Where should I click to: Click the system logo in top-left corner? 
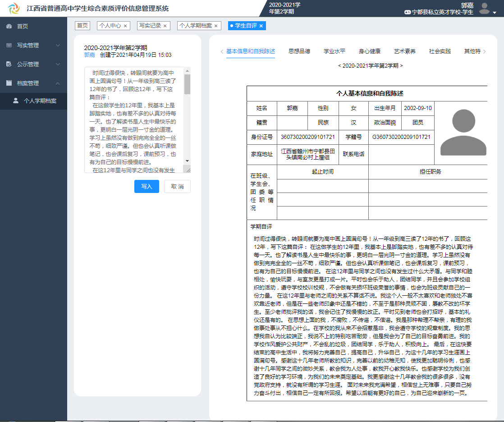pos(14,8)
